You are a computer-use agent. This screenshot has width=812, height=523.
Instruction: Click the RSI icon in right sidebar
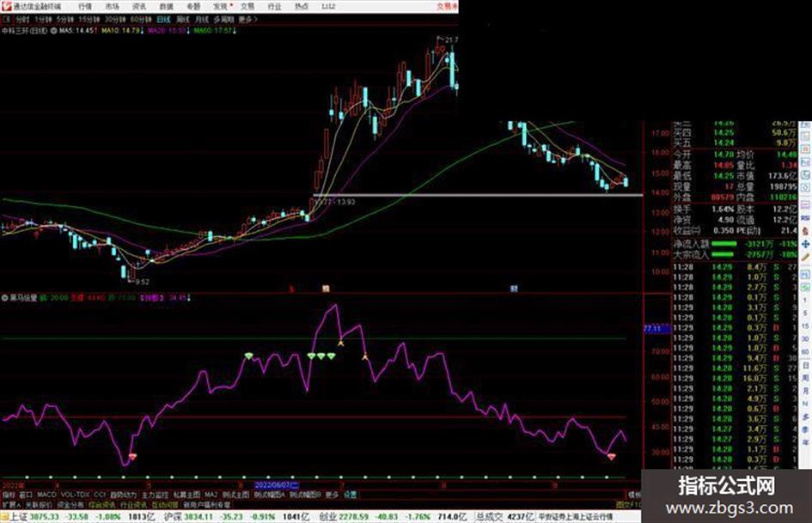pyautogui.click(x=805, y=218)
